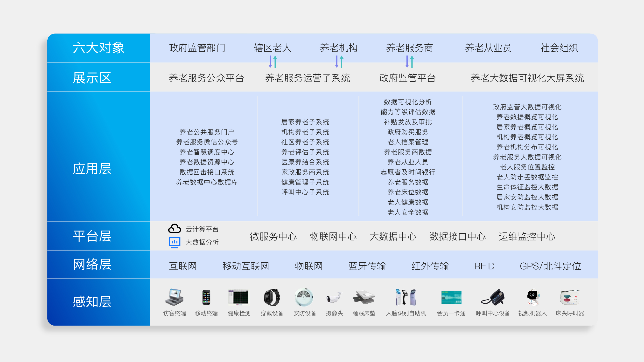Click 数据可视化分析 entry
The image size is (644, 362).
pyautogui.click(x=408, y=102)
